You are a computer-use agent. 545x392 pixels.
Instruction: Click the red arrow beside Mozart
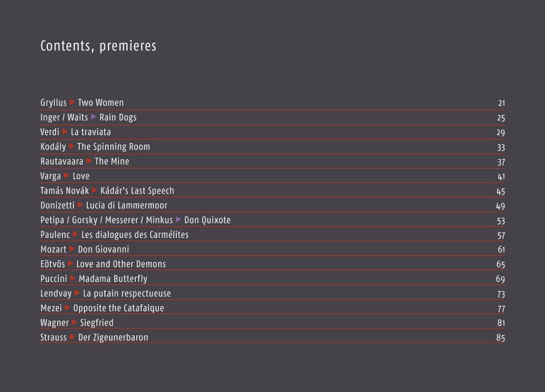point(72,249)
